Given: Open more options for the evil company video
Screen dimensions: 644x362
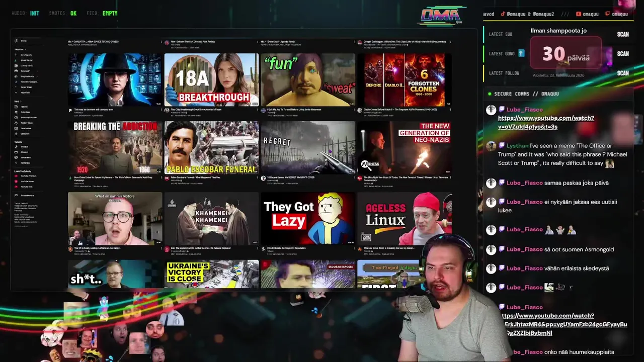Looking at the screenshot, I should point(162,109).
